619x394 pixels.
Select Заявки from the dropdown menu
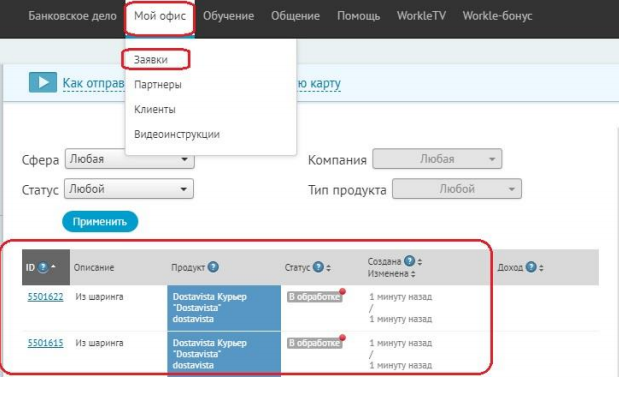coord(151,60)
